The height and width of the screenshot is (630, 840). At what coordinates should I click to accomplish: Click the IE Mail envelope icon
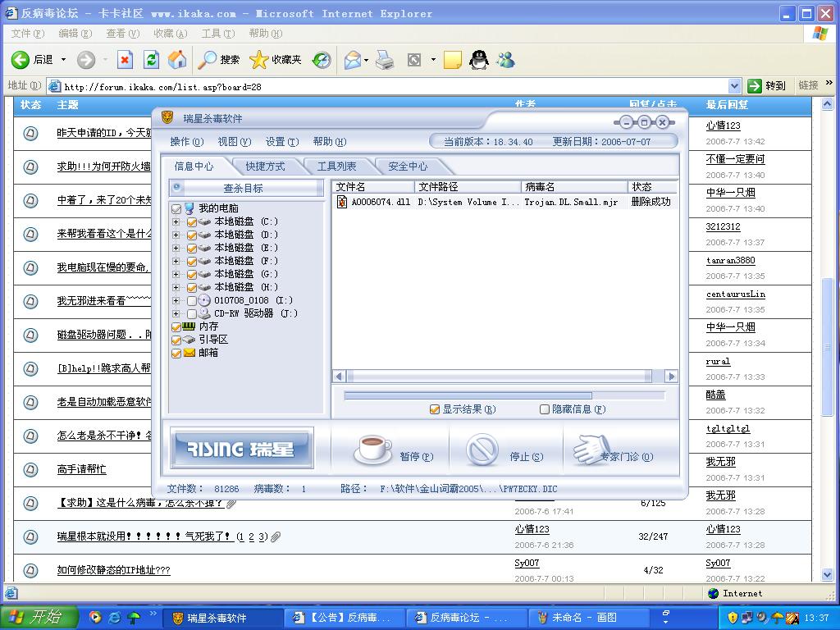coord(353,59)
